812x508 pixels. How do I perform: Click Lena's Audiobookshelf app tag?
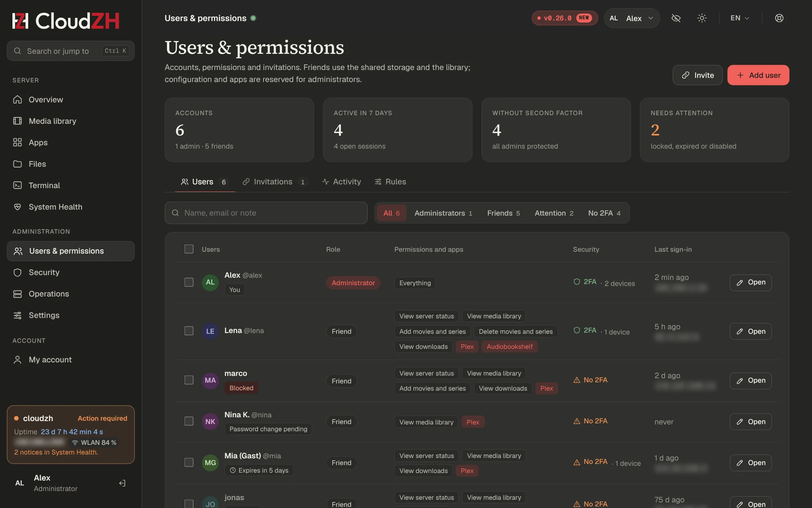[509, 347]
